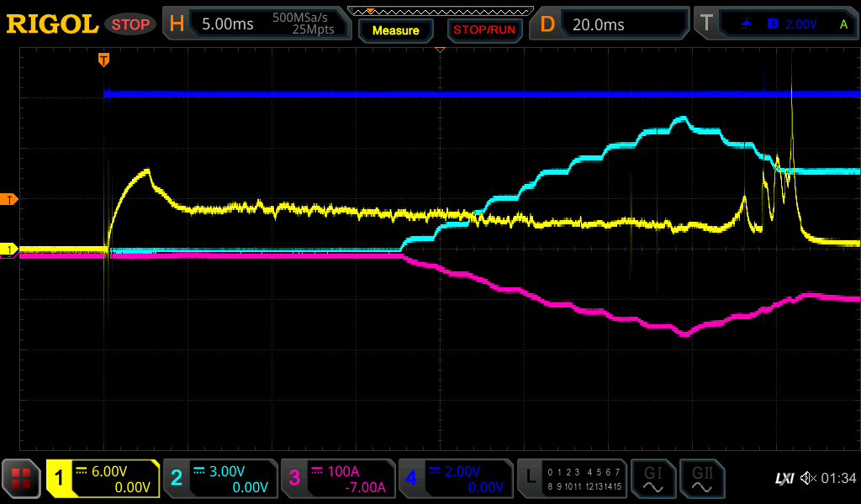This screenshot has height=504, width=861.
Task: Select channel 4 blue 2.00V label
Action: pyautogui.click(x=456, y=479)
